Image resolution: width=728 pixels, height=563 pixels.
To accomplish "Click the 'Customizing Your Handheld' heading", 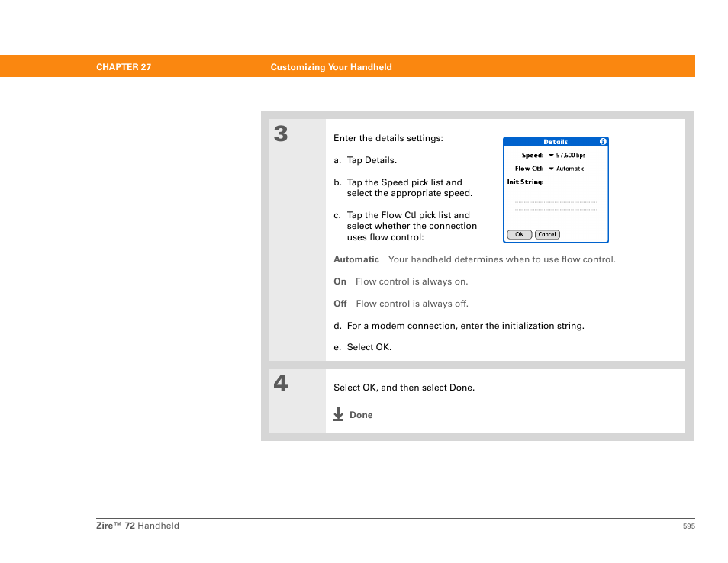I will pyautogui.click(x=331, y=67).
